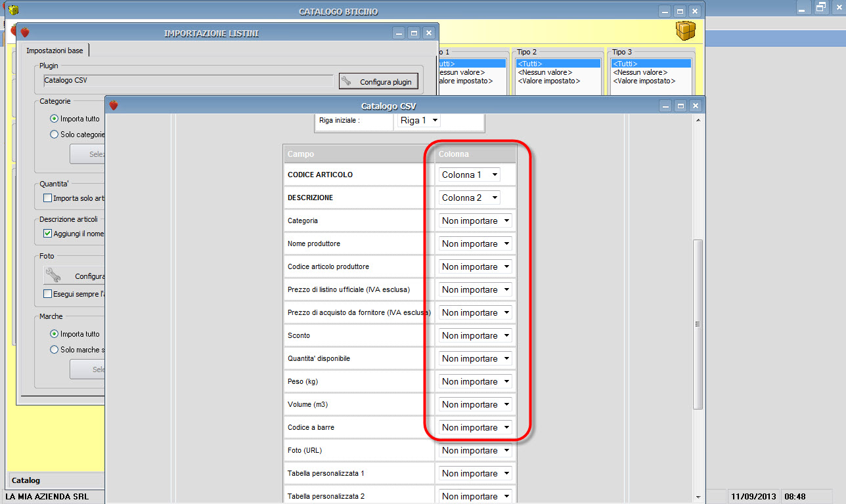Select the Solo categorie radio button

tap(55, 134)
